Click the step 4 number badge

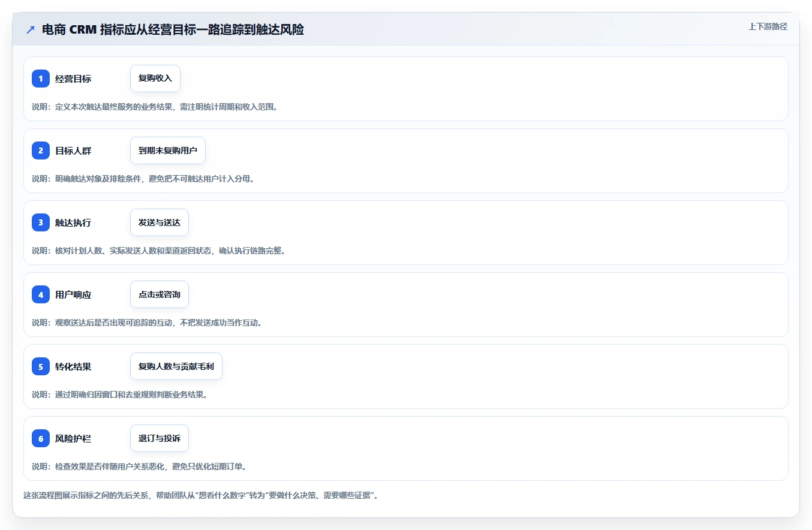41,294
